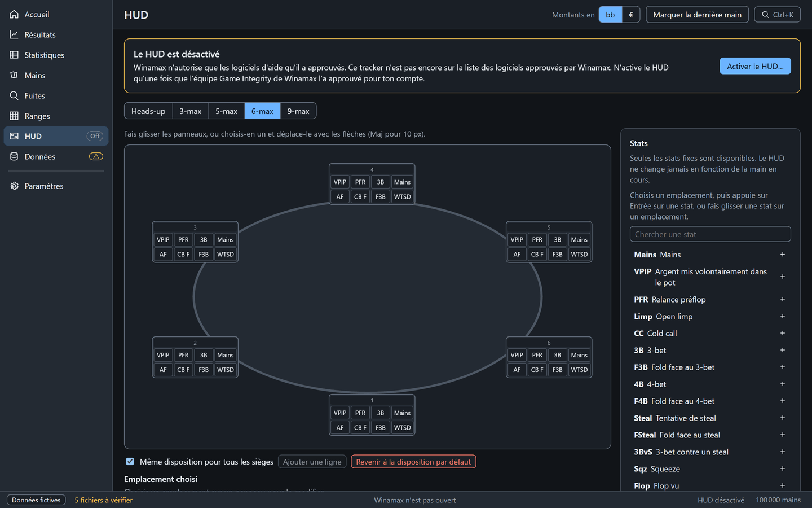Select the 9-max table layout tab
The height and width of the screenshot is (508, 812).
[x=298, y=111]
